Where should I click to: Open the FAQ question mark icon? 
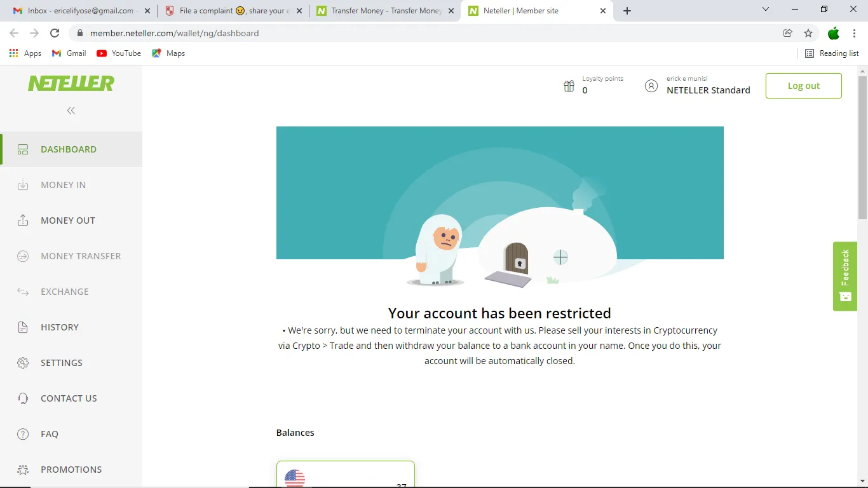click(x=23, y=434)
